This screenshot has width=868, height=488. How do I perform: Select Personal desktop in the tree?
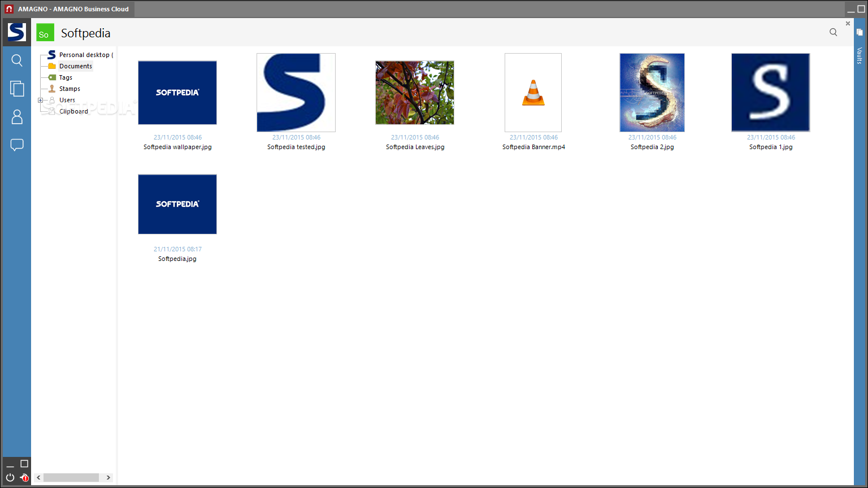click(x=86, y=55)
